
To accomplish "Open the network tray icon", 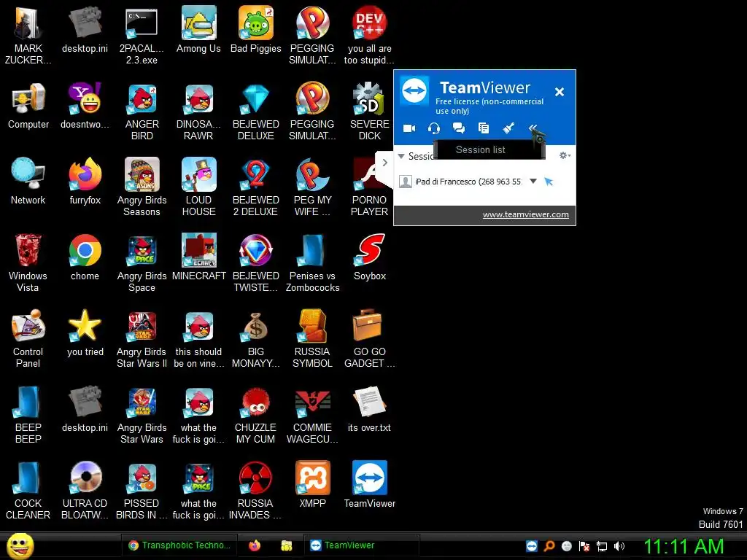I will tap(602, 546).
